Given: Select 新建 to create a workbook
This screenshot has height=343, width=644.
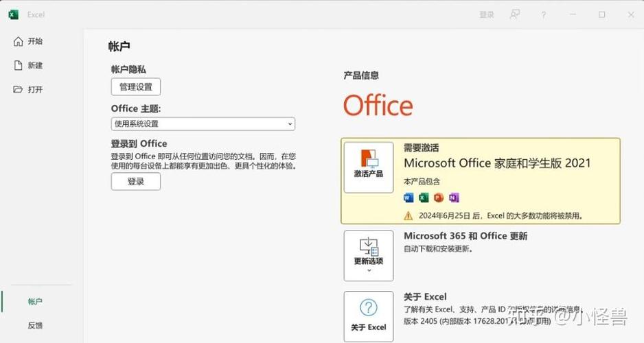Looking at the screenshot, I should click(28, 65).
